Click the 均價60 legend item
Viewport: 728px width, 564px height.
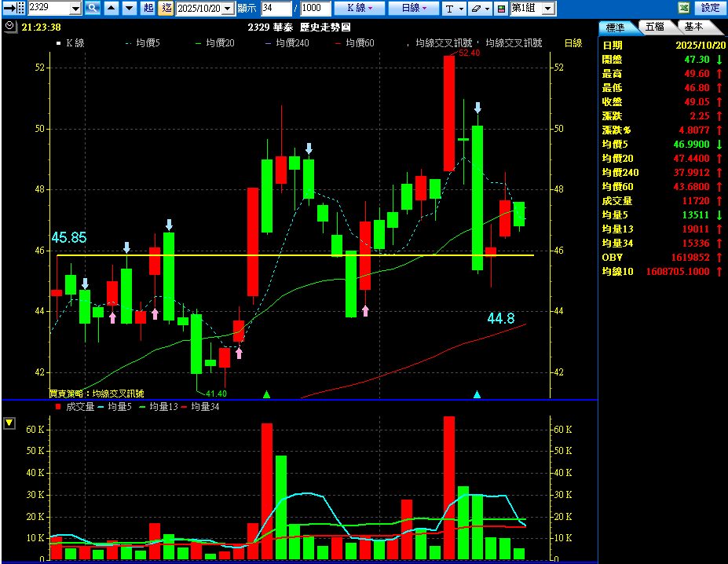(x=355, y=43)
